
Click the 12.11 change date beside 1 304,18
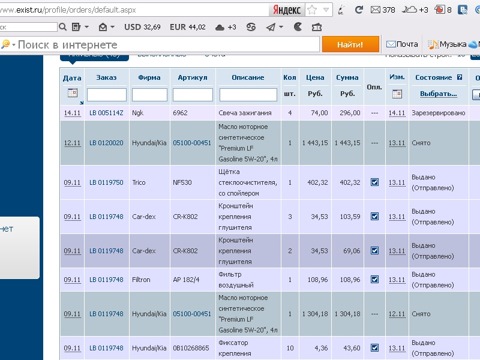[x=397, y=314]
